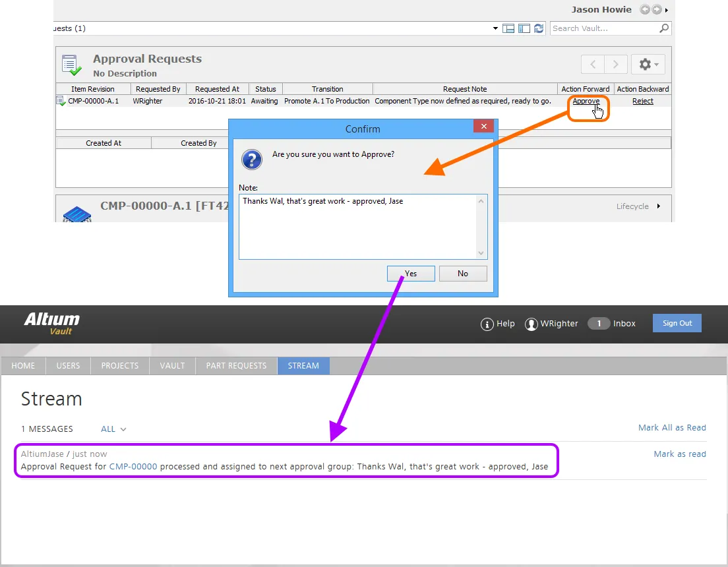Open the WRighter user profile link
Image resolution: width=728 pixels, height=567 pixels.
[559, 324]
